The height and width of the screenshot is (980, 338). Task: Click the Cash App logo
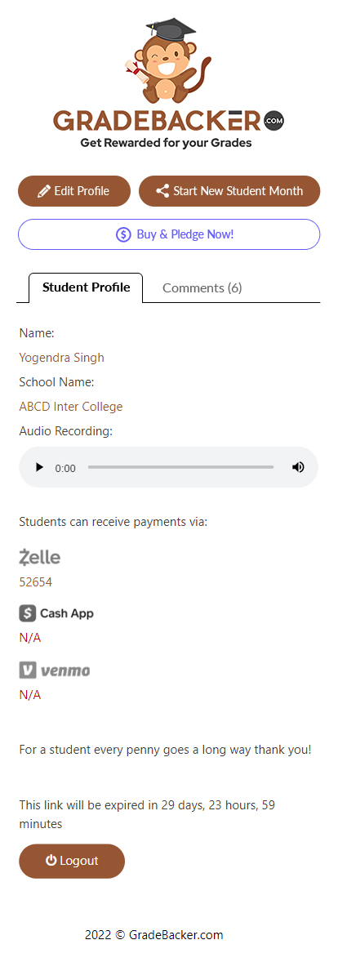[56, 613]
